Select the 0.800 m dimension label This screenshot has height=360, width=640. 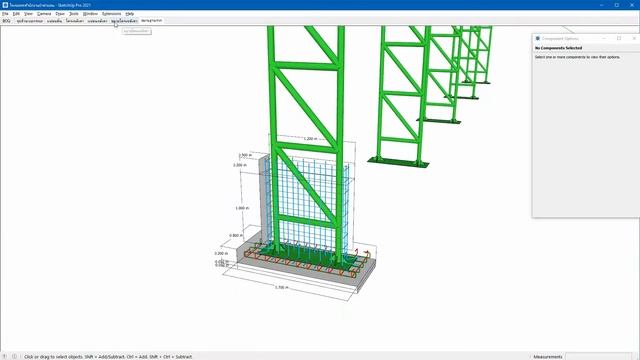click(x=236, y=236)
